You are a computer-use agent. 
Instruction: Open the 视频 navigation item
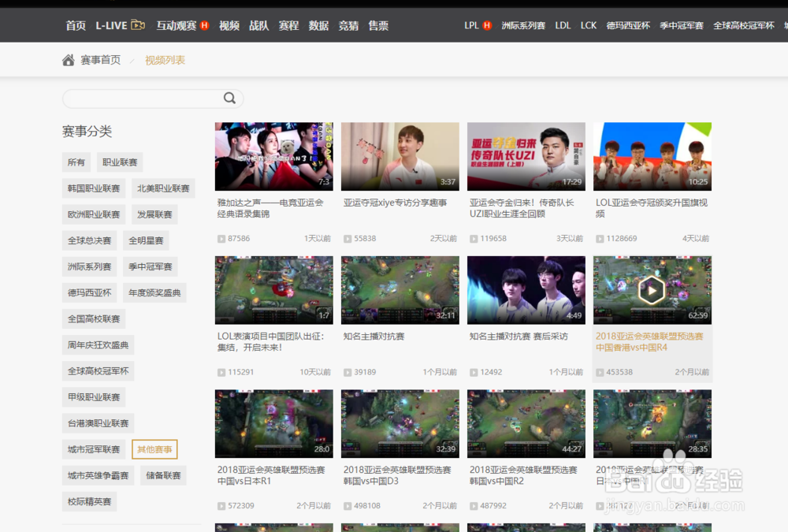click(229, 26)
